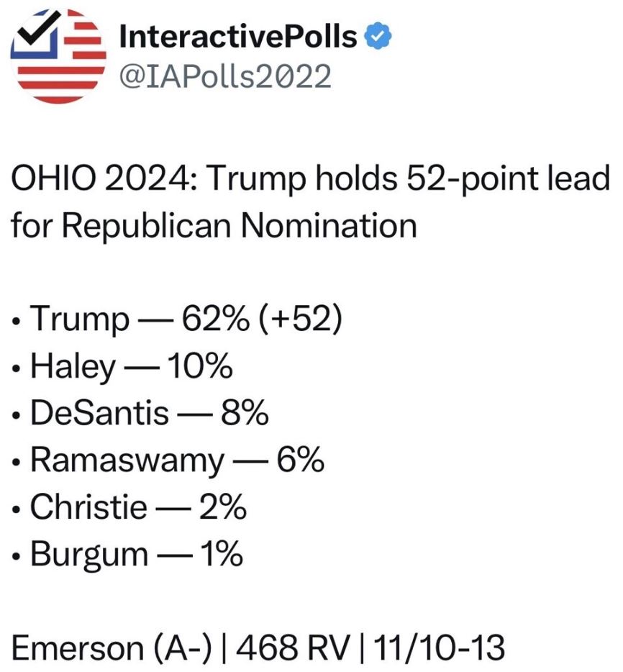Image resolution: width=623 pixels, height=672 pixels.
Task: Click the (+52) margin text
Action: pyautogui.click(x=301, y=319)
